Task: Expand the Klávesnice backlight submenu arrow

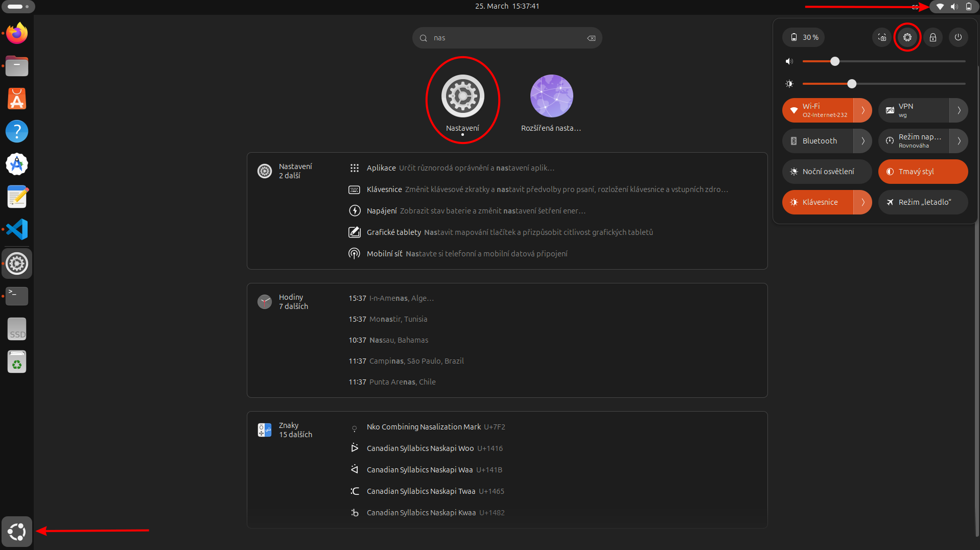Action: tap(863, 202)
